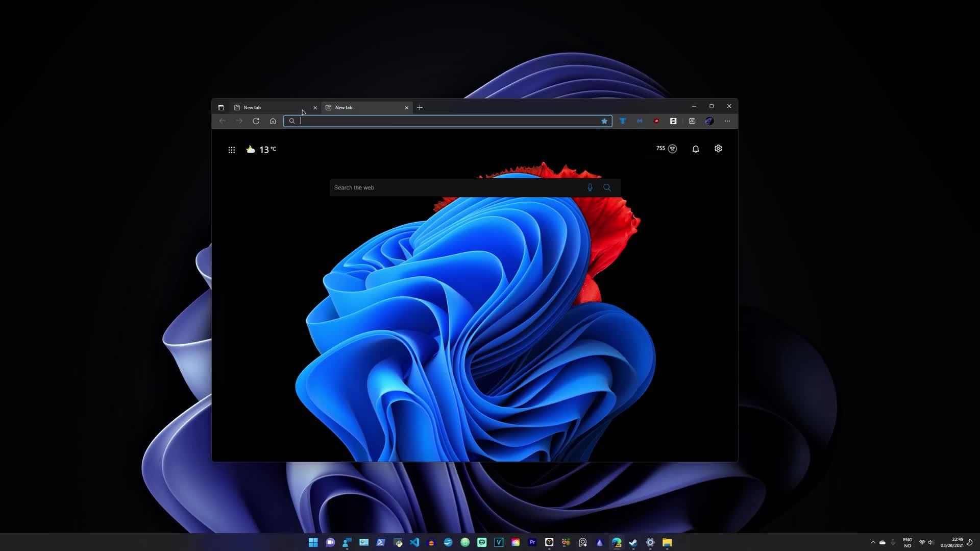980x551 pixels.
Task: Open the notifications bell
Action: (x=695, y=149)
